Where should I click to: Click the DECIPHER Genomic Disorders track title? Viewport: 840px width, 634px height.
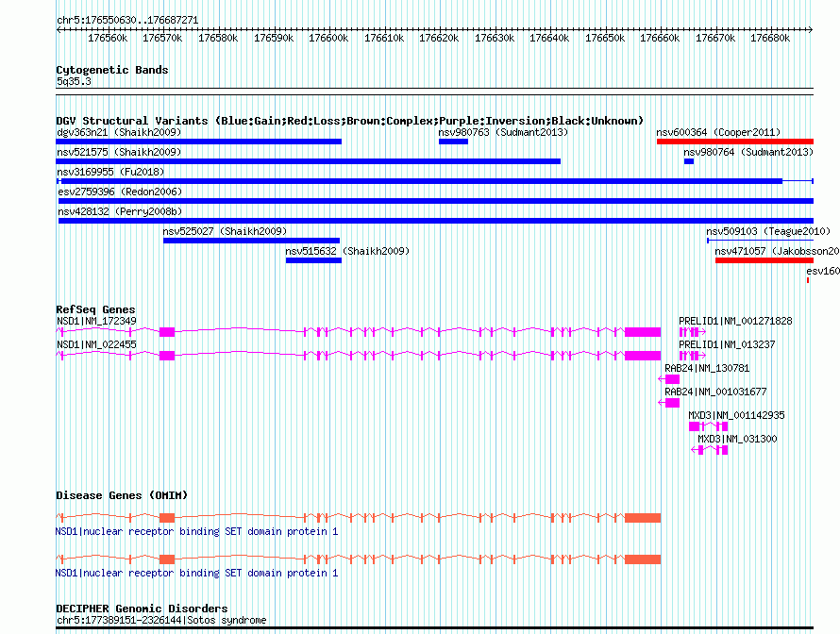click(x=142, y=609)
